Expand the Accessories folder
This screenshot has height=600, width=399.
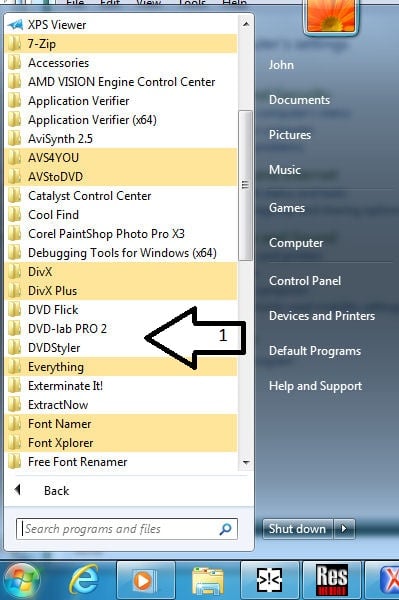(122, 63)
